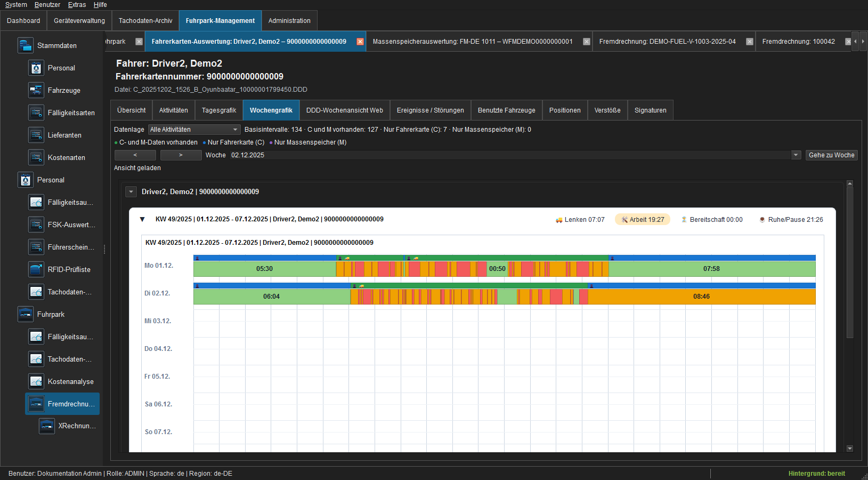This screenshot has height=480, width=868.
Task: Open the RFID-Prüfliste icon
Action: 36,269
